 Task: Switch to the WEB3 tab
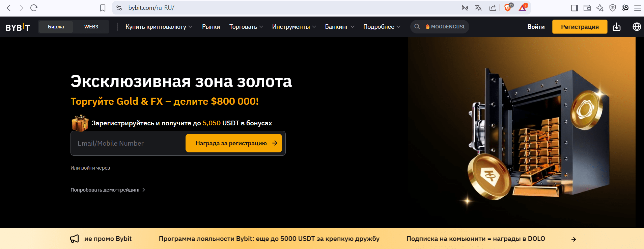pyautogui.click(x=91, y=27)
